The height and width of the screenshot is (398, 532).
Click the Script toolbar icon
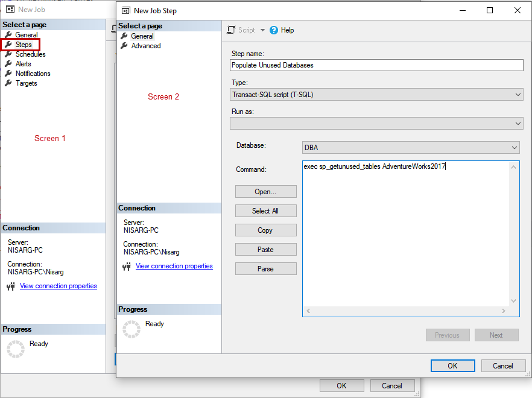tap(231, 30)
